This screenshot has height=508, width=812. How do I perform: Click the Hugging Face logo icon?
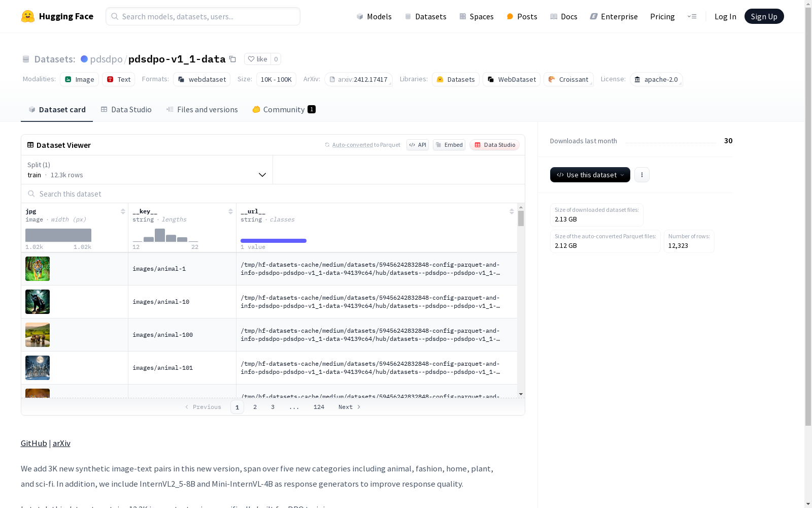(28, 16)
